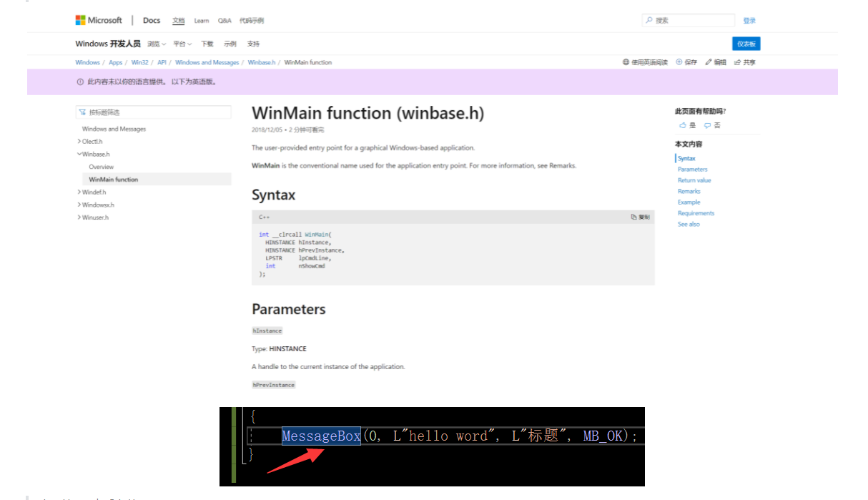Click the Parameters section heading
This screenshot has width=868, height=500.
[289, 309]
